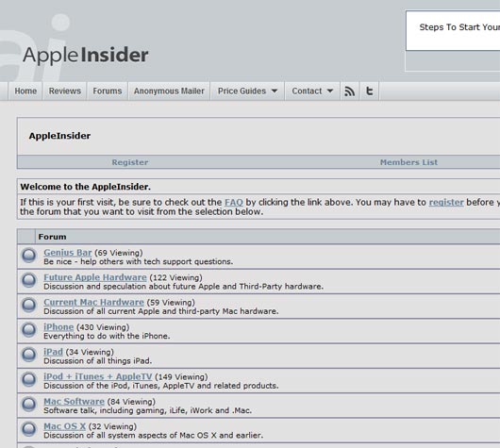
Task: Click 'Discussion of all current Apple' description
Action: [161, 311]
